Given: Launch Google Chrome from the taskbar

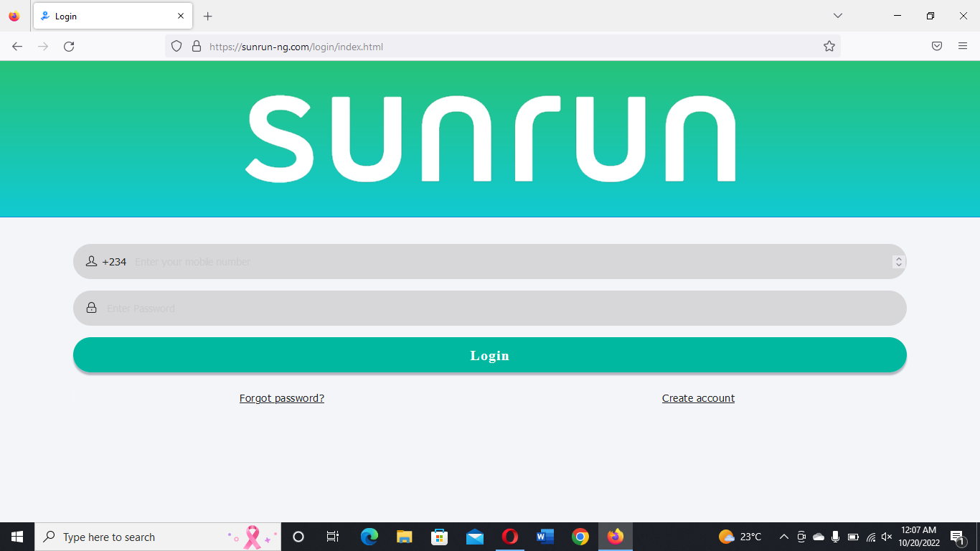Looking at the screenshot, I should 580,537.
